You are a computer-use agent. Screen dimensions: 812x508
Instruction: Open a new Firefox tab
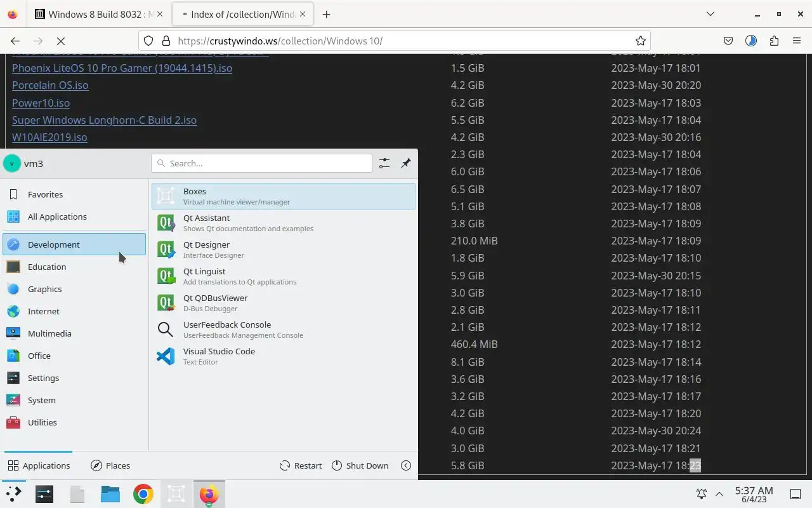326,14
